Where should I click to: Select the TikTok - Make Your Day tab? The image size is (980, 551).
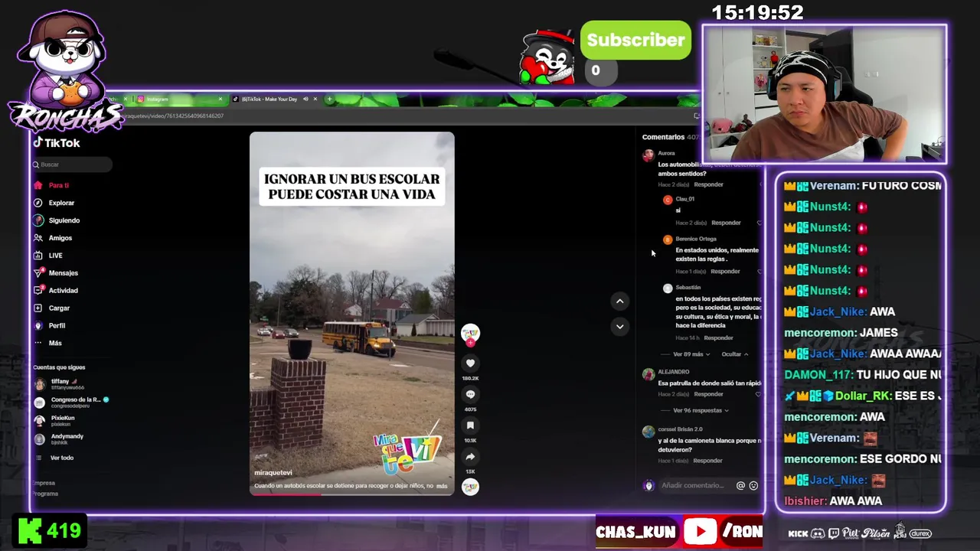pos(269,99)
